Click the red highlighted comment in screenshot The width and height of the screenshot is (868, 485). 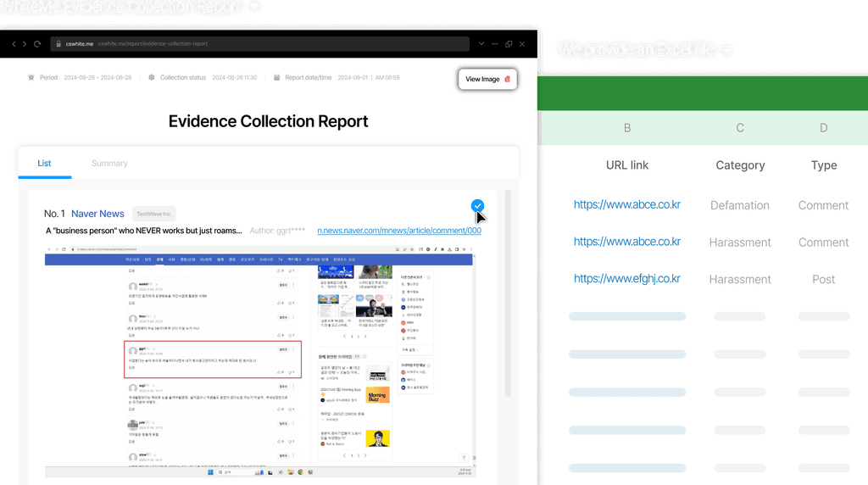(x=213, y=360)
